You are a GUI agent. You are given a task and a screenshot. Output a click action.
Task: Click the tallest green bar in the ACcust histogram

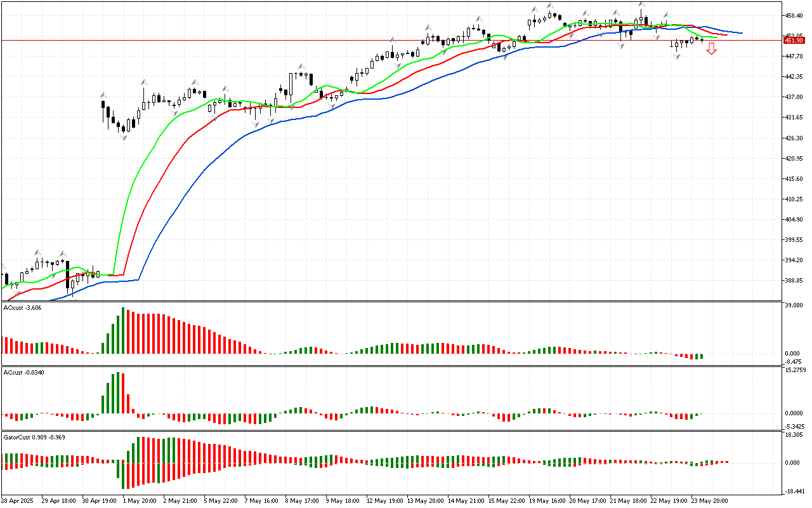[117, 393]
